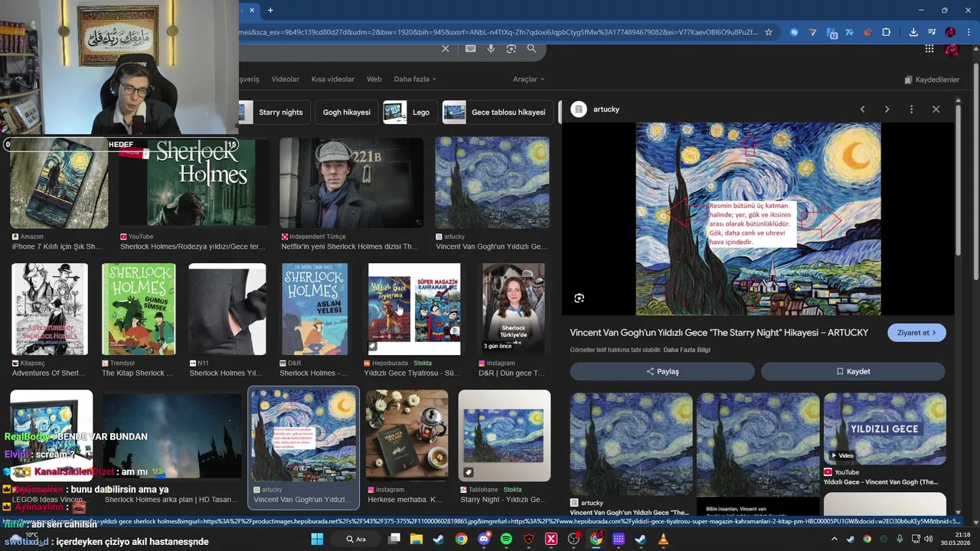Viewport: 980px width, 551px height.
Task: Open the on-screen keyboard icon in search box
Action: coord(470,49)
